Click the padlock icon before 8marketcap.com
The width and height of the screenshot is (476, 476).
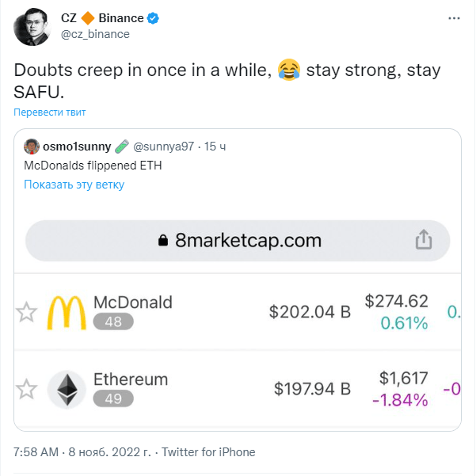[164, 240]
